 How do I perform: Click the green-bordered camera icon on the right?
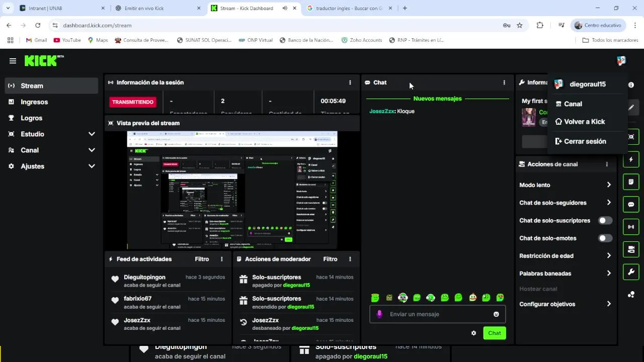(631, 249)
